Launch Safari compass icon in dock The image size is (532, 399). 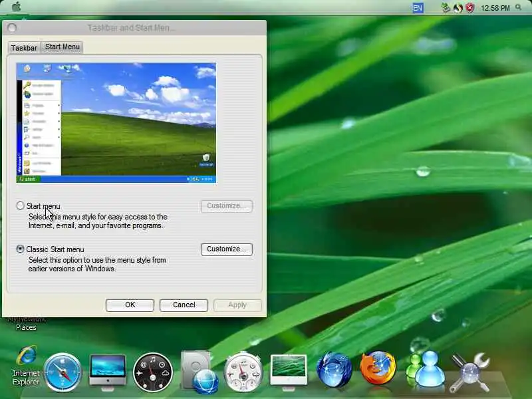coord(63,372)
